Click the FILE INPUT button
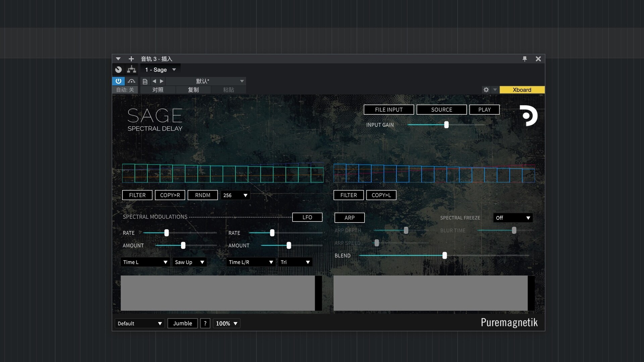The width and height of the screenshot is (644, 362). tap(389, 110)
